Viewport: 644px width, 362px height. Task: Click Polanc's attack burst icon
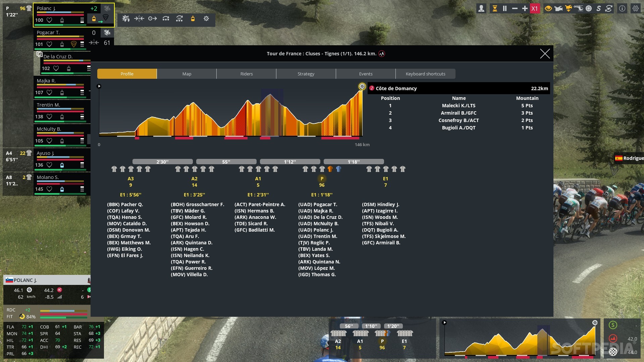(x=107, y=8)
